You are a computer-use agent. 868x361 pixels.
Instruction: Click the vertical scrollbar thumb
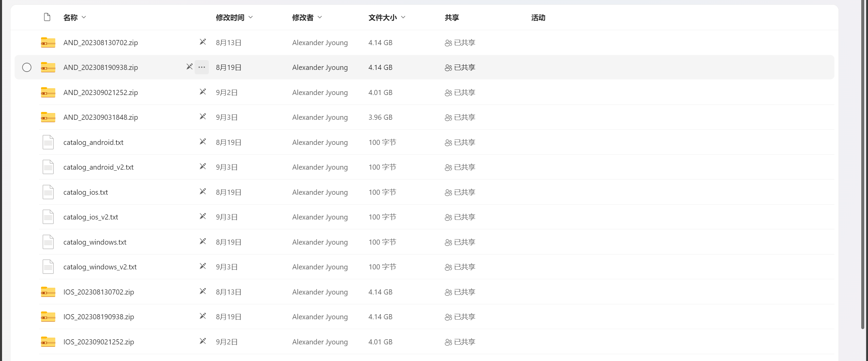point(863,165)
